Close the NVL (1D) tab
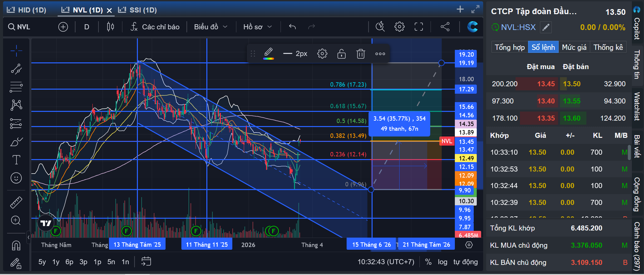 [109, 10]
